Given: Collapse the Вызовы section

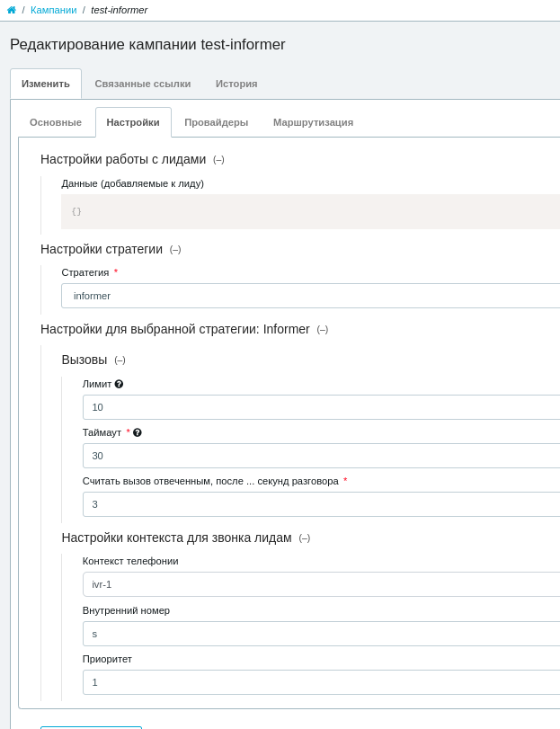Looking at the screenshot, I should 120,360.
